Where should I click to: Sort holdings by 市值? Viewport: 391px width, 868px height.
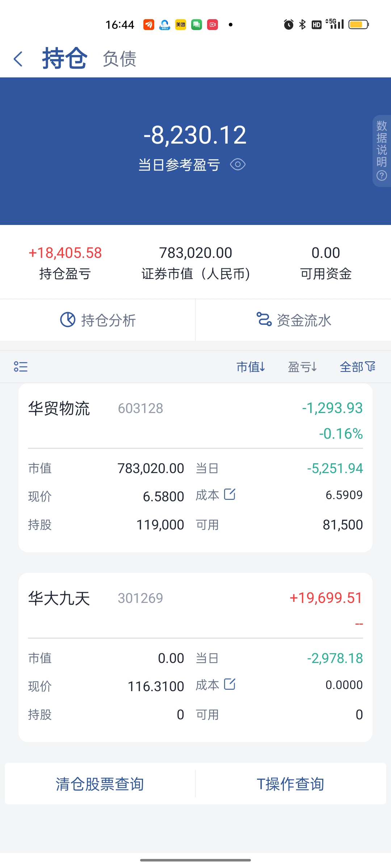click(251, 367)
